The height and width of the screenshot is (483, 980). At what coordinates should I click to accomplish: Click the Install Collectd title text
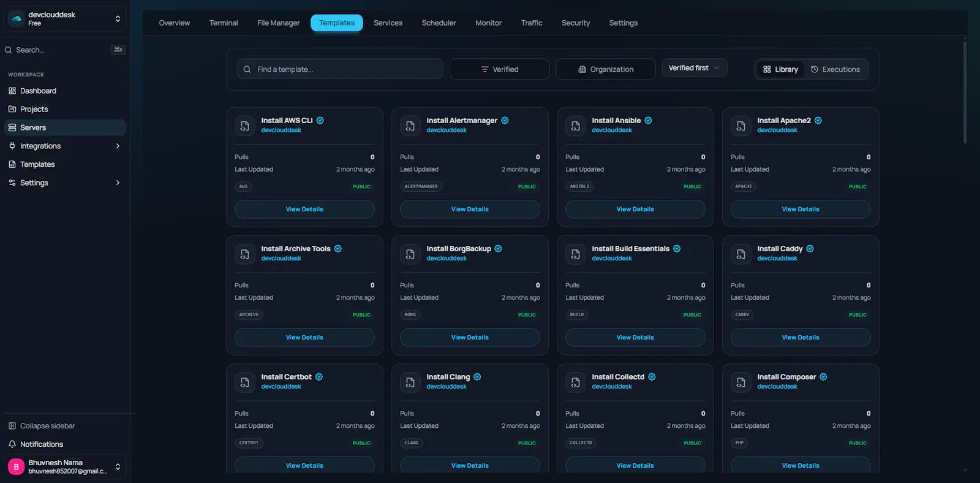click(618, 377)
